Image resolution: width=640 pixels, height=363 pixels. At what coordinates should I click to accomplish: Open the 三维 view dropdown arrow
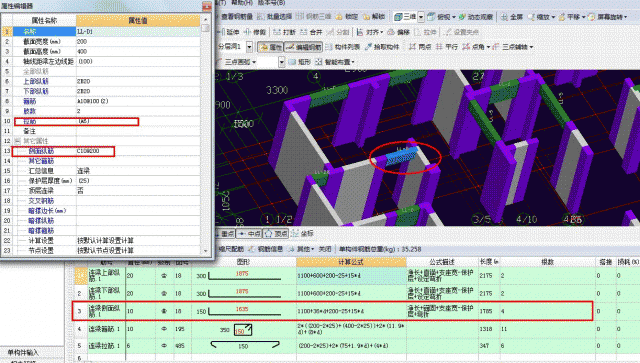[x=421, y=17]
